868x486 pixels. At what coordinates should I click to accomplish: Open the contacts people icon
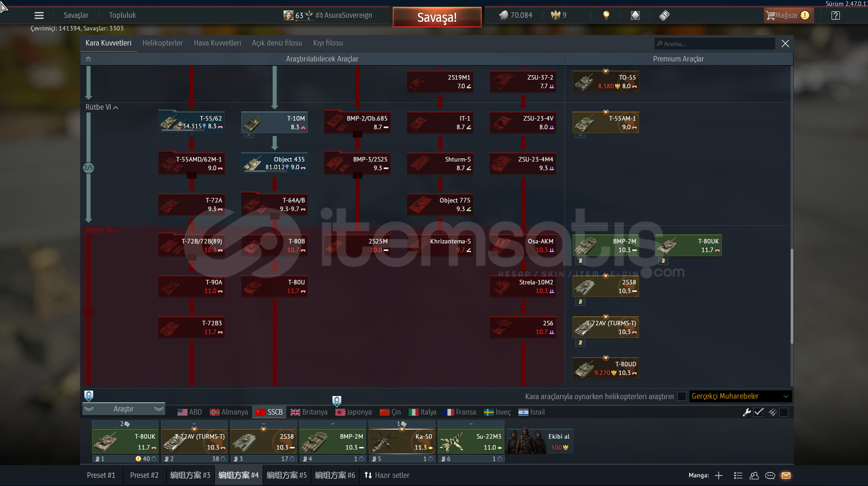click(754, 476)
